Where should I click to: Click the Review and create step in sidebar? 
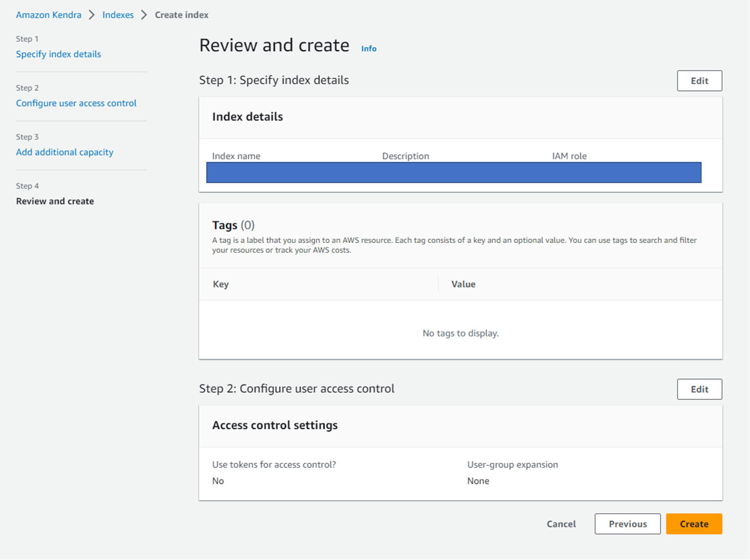click(x=55, y=201)
